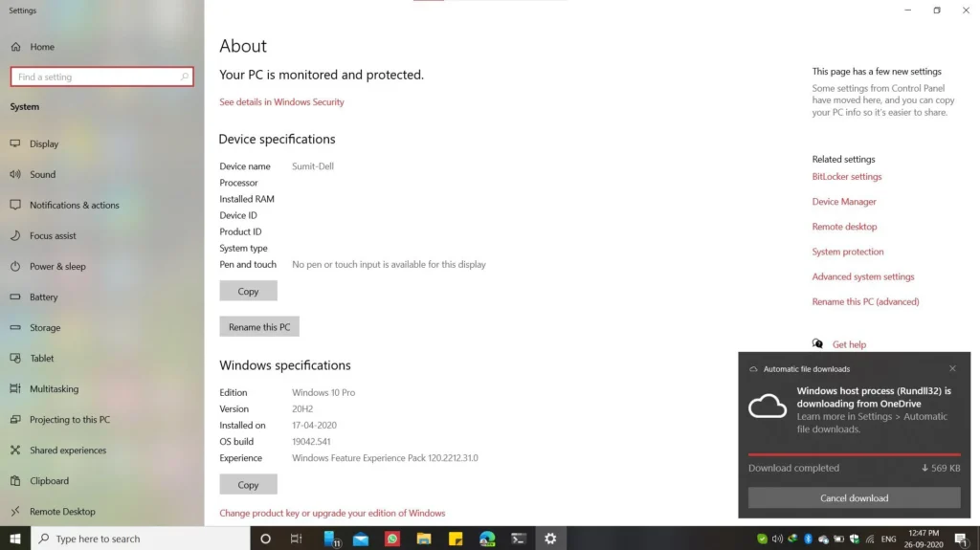Viewport: 980px width, 550px height.
Task: Open Multitasking settings
Action: [55, 388]
